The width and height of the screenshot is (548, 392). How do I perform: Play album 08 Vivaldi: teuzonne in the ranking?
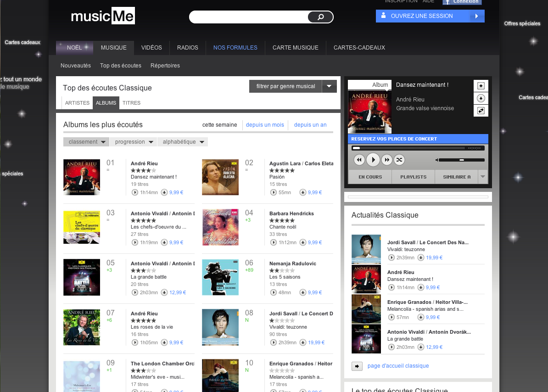pos(273,342)
